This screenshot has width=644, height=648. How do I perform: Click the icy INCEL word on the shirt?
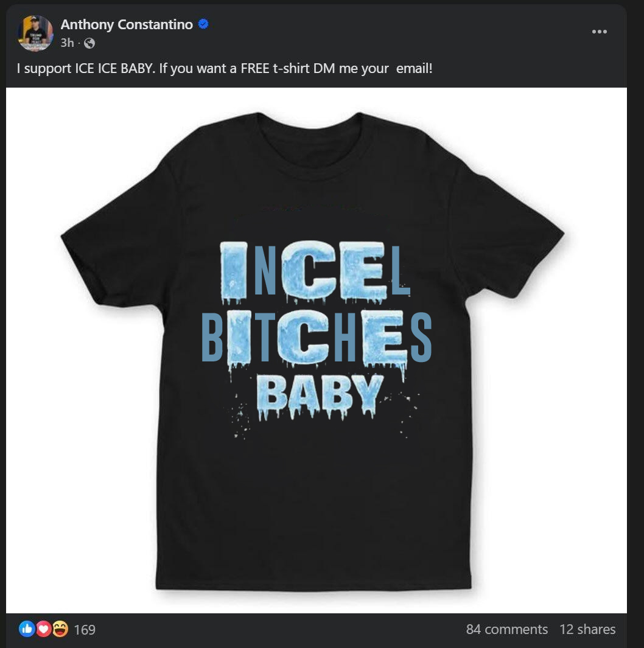(314, 270)
